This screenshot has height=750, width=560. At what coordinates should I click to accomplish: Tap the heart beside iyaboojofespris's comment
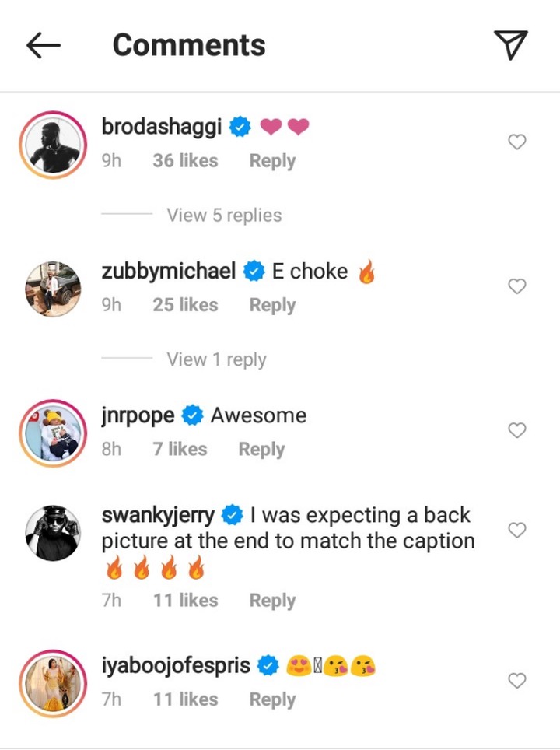pos(516,681)
